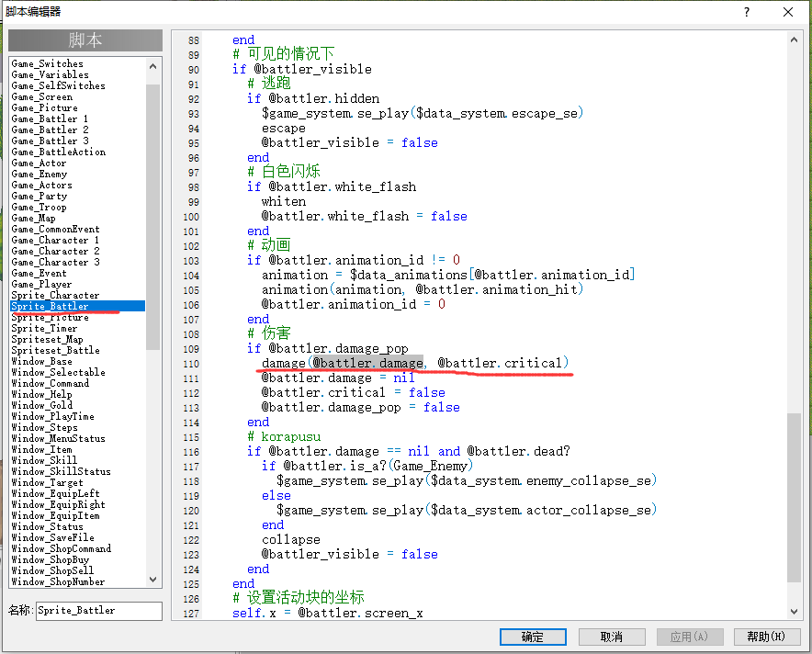Select Window_Base in the script list
The width and height of the screenshot is (812, 654).
tap(41, 361)
